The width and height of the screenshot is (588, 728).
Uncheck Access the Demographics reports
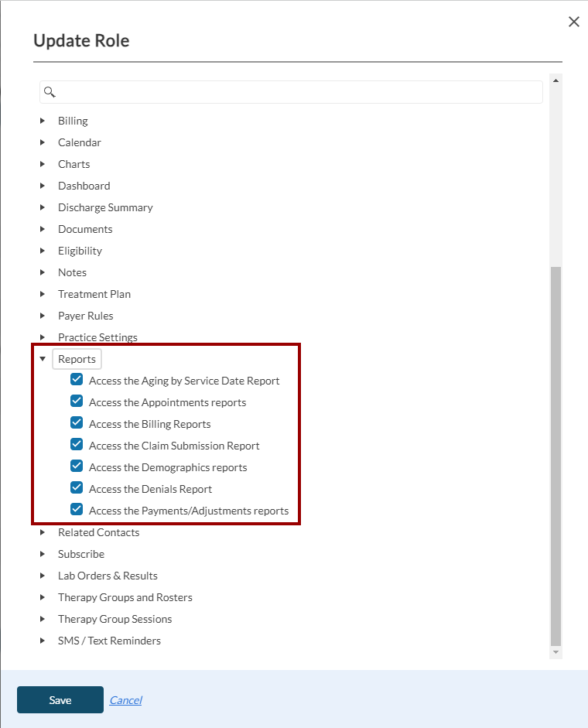coord(77,467)
